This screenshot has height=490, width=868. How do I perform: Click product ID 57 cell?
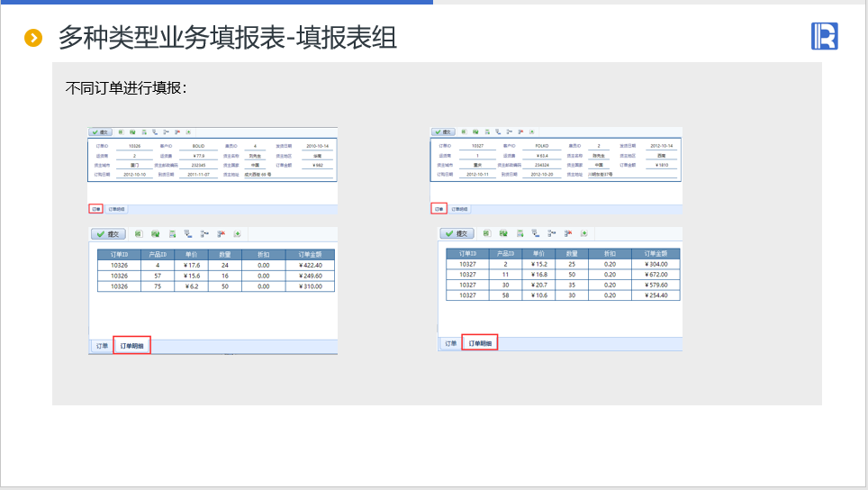tap(158, 276)
